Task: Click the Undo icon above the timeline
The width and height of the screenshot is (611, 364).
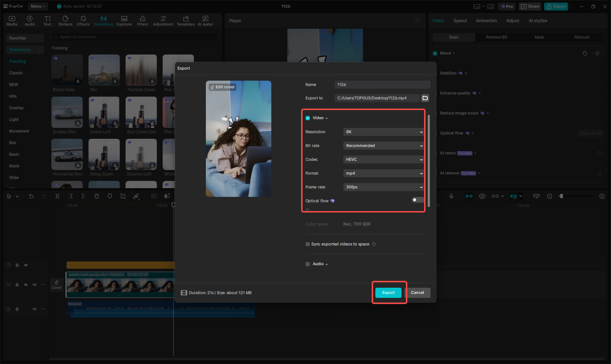Action: coord(31,196)
